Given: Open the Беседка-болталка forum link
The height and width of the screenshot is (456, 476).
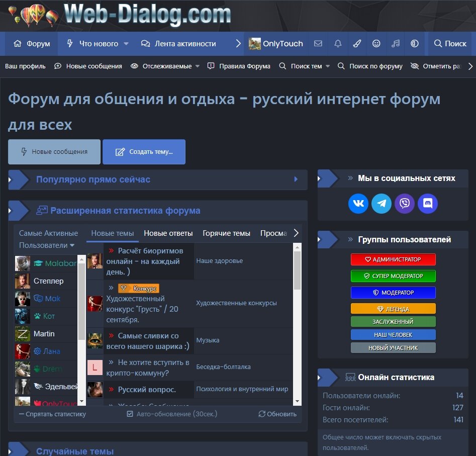Looking at the screenshot, I should [224, 367].
